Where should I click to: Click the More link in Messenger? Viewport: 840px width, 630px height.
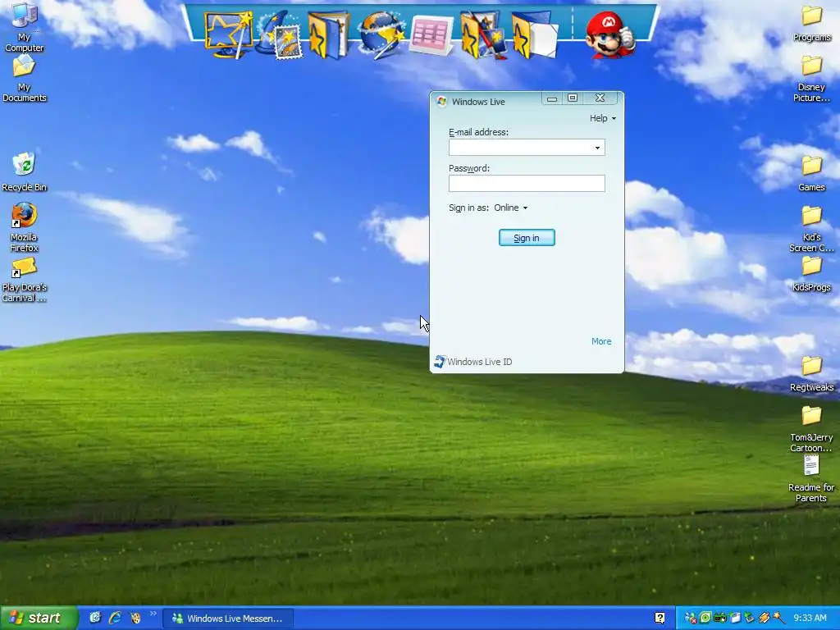tap(601, 341)
